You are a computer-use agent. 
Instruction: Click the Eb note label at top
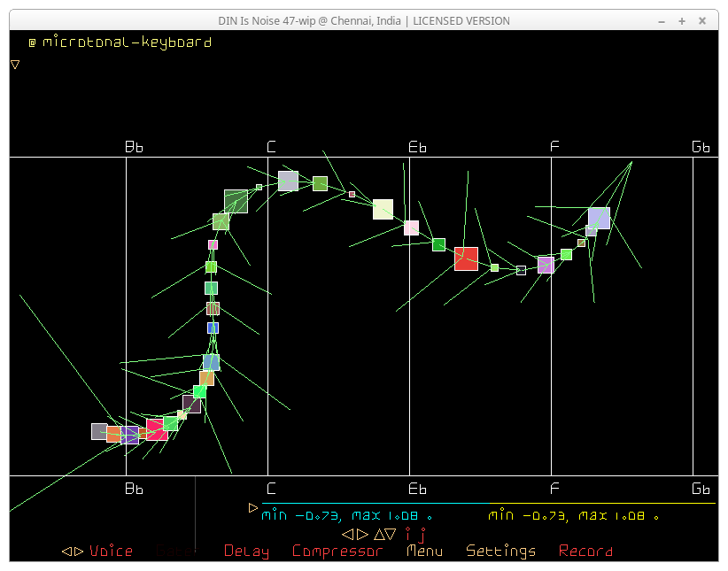(x=417, y=147)
